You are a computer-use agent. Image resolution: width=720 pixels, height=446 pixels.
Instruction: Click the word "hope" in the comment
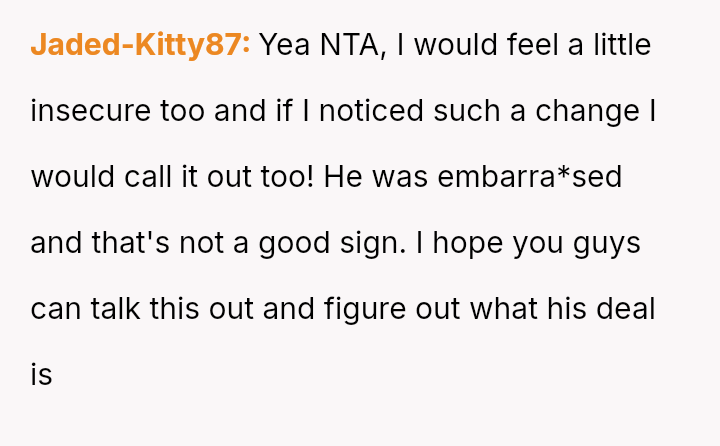[468, 243]
